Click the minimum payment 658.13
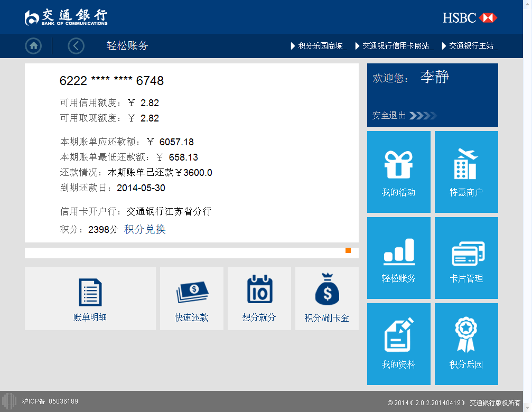The width and height of the screenshot is (532, 412). click(x=183, y=157)
